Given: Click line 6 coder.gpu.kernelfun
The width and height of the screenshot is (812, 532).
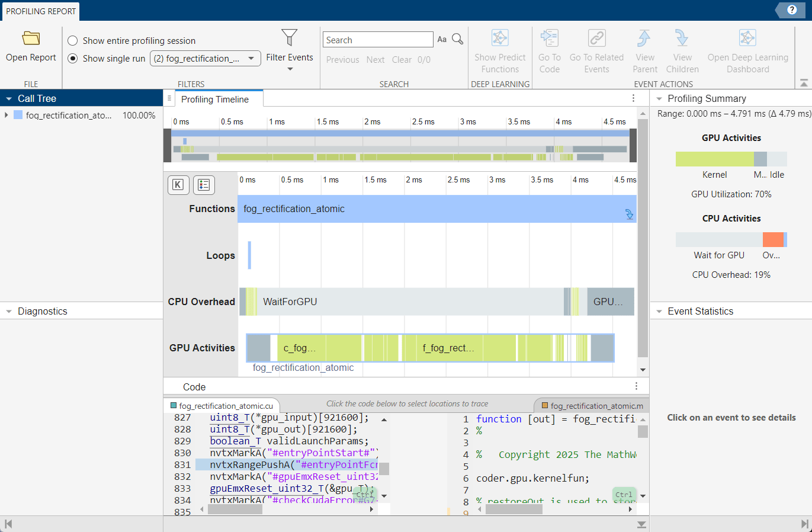Looking at the screenshot, I should coord(532,478).
